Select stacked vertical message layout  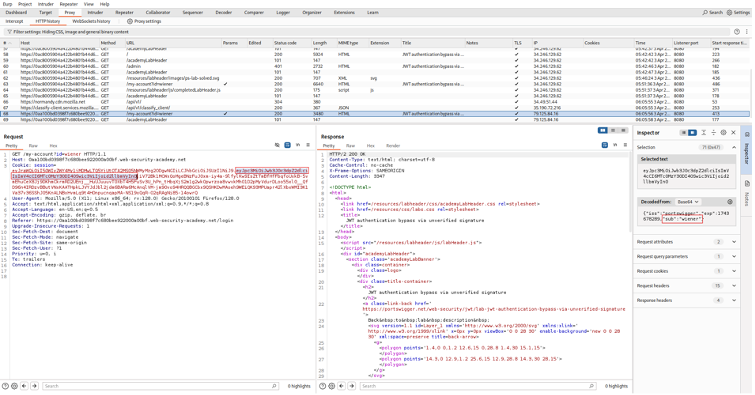pos(613,131)
